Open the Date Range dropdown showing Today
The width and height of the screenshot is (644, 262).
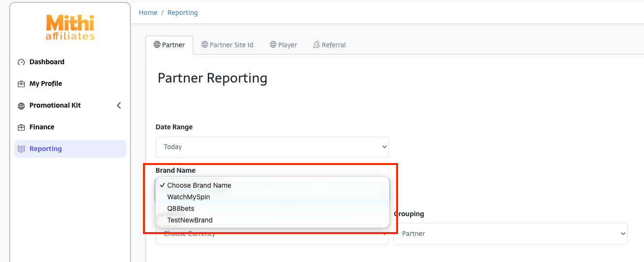click(272, 147)
